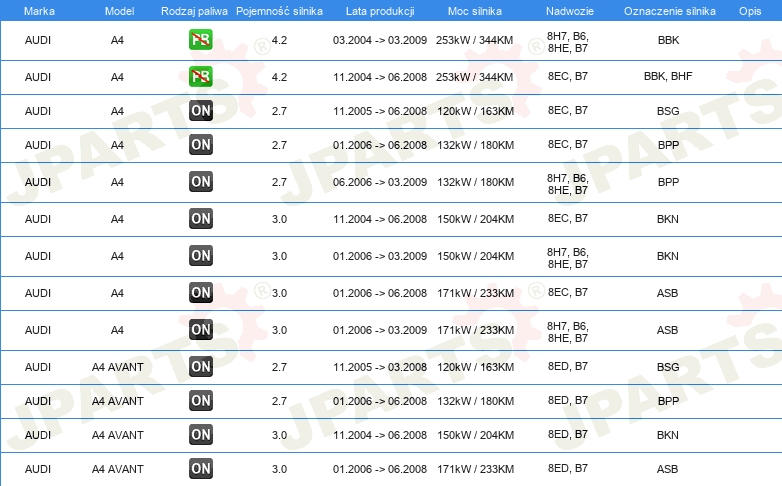Click the A4 AVANT model cell in the BKN row
782x486 pixels.
[x=118, y=435]
